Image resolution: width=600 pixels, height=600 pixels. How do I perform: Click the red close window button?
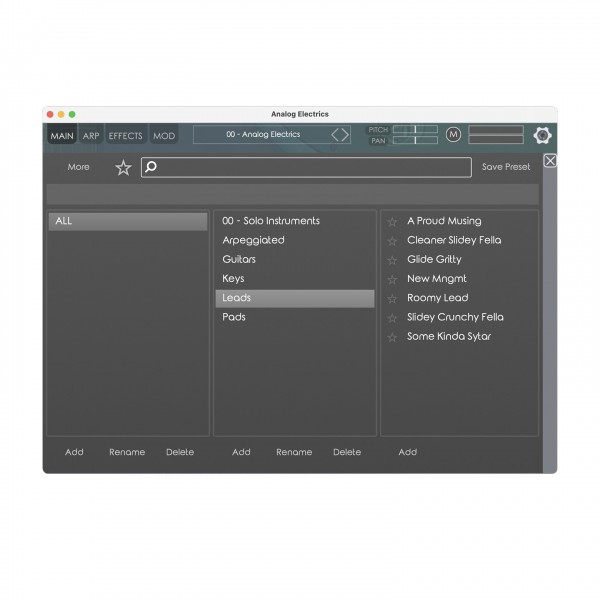point(50,114)
